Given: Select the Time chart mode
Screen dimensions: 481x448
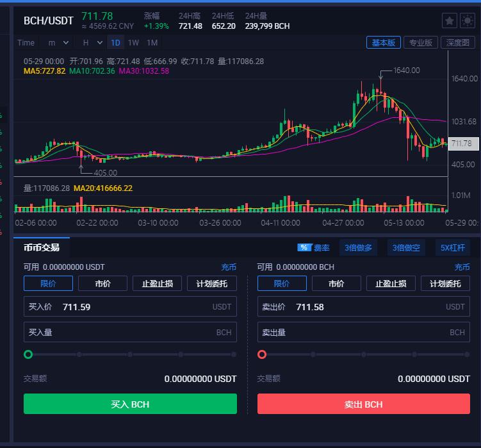Looking at the screenshot, I should pyautogui.click(x=26, y=43).
